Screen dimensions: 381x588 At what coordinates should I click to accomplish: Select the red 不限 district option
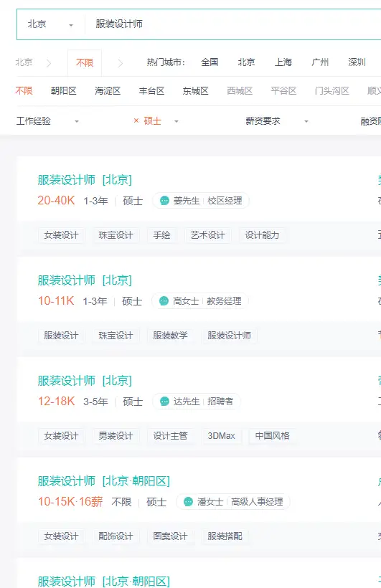pos(24,91)
